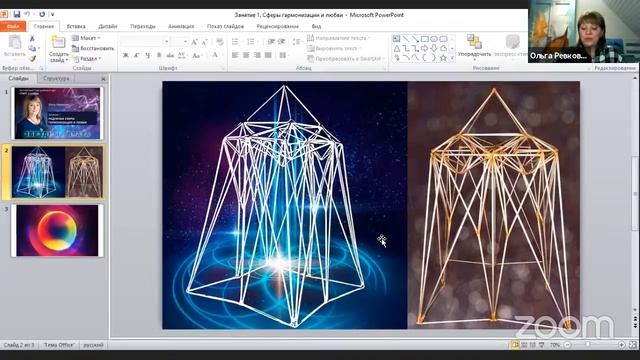Image resolution: width=640 pixels, height=360 pixels.
Task: Open the Макет layout dropdown
Action: (x=86, y=38)
